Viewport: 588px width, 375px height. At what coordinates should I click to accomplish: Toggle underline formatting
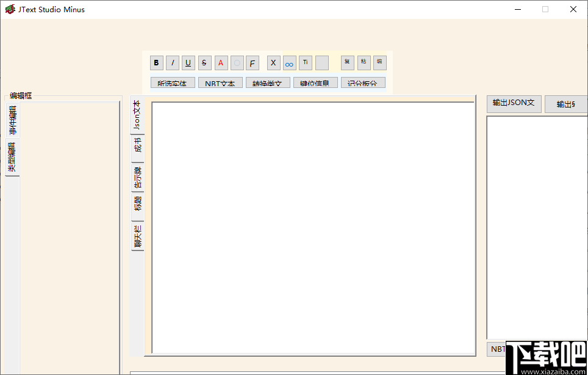[188, 62]
